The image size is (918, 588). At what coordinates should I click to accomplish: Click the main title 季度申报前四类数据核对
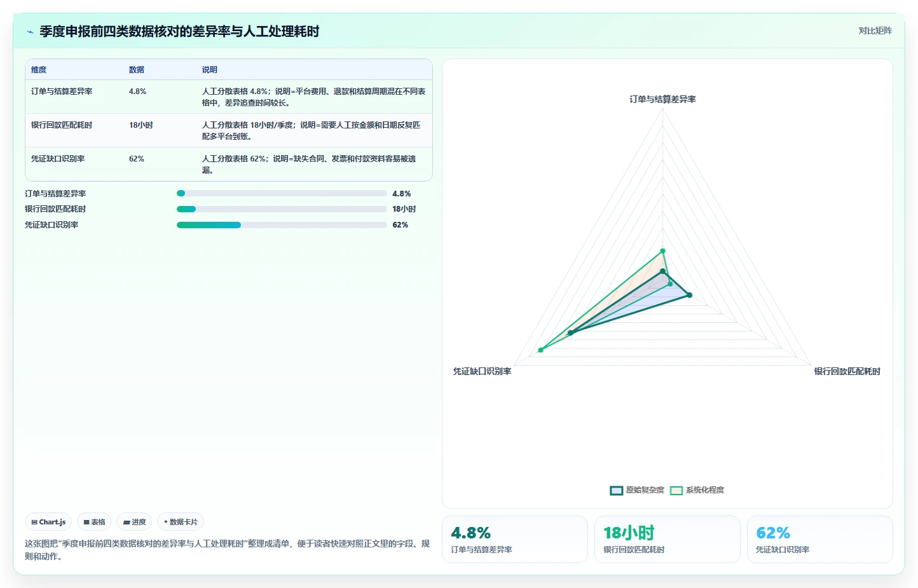[x=179, y=31]
